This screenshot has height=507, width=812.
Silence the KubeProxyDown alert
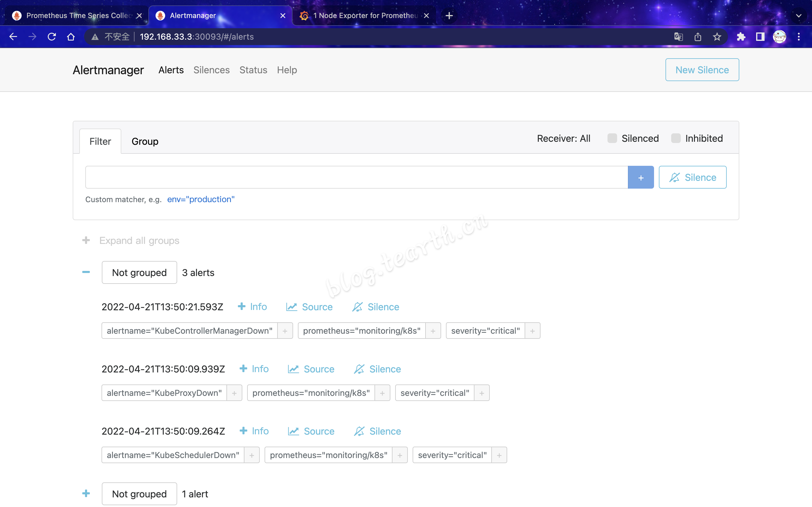377,369
